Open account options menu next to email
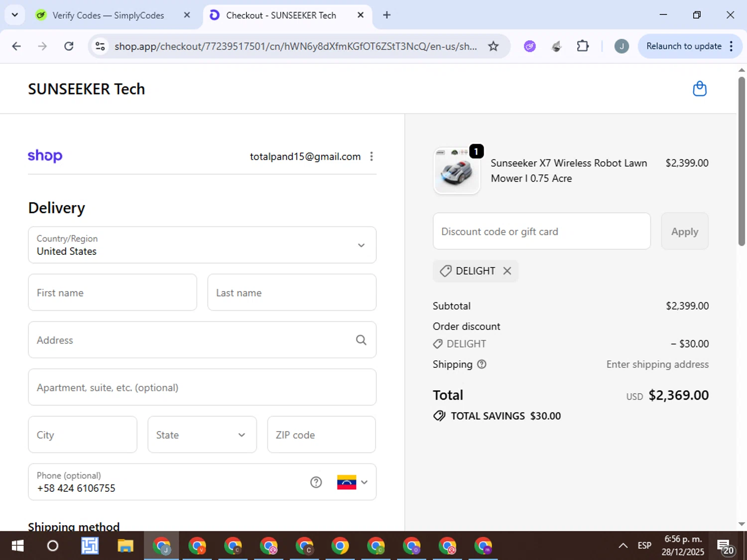This screenshot has height=560, width=747. click(x=372, y=156)
